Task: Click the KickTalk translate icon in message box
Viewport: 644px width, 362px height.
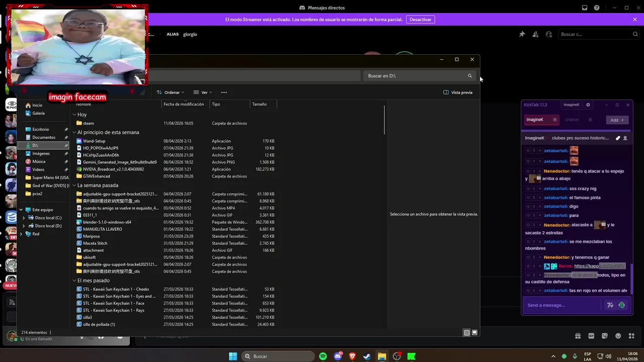Action: click(x=610, y=305)
